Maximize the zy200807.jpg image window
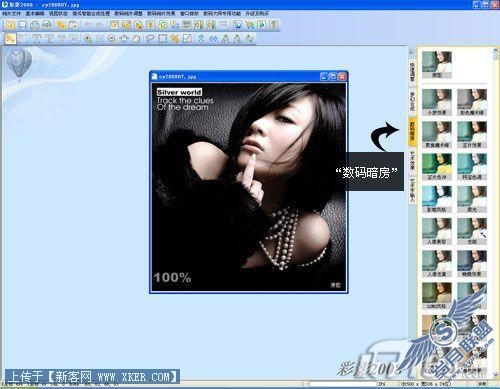 point(333,76)
